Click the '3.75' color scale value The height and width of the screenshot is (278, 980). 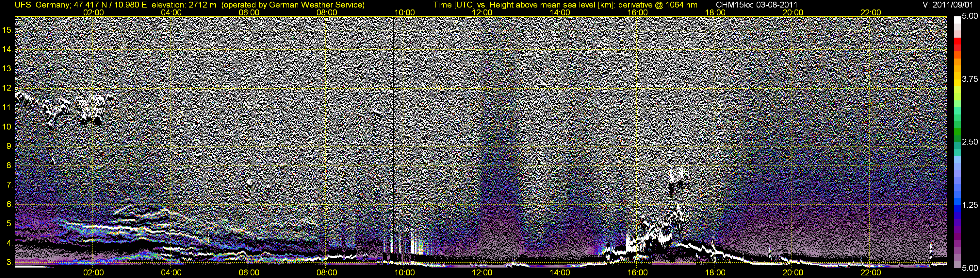[970, 79]
